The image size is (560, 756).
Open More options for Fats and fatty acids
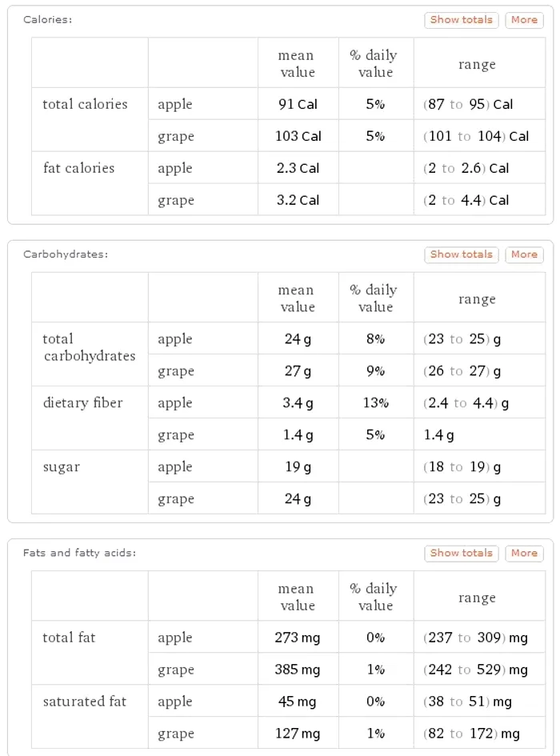point(524,553)
